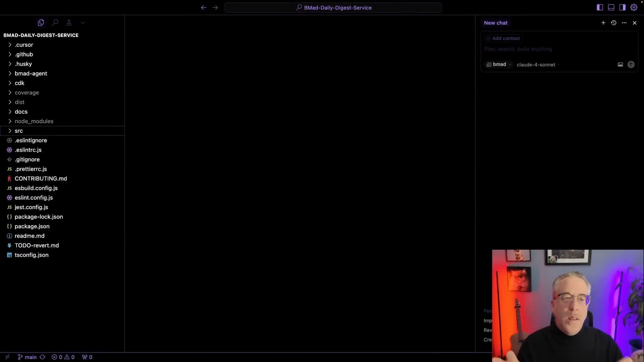Attach an image to chat

click(x=620, y=64)
